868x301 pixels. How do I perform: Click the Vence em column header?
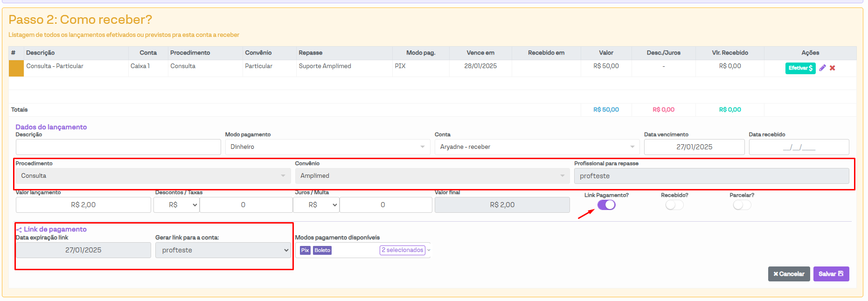coord(480,53)
